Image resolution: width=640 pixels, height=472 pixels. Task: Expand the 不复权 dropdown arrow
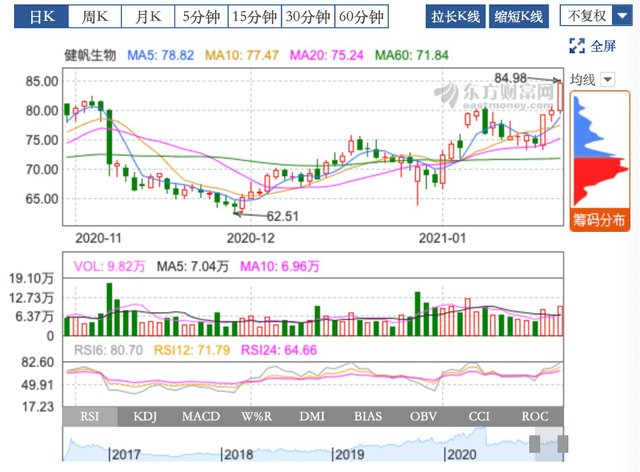click(622, 16)
